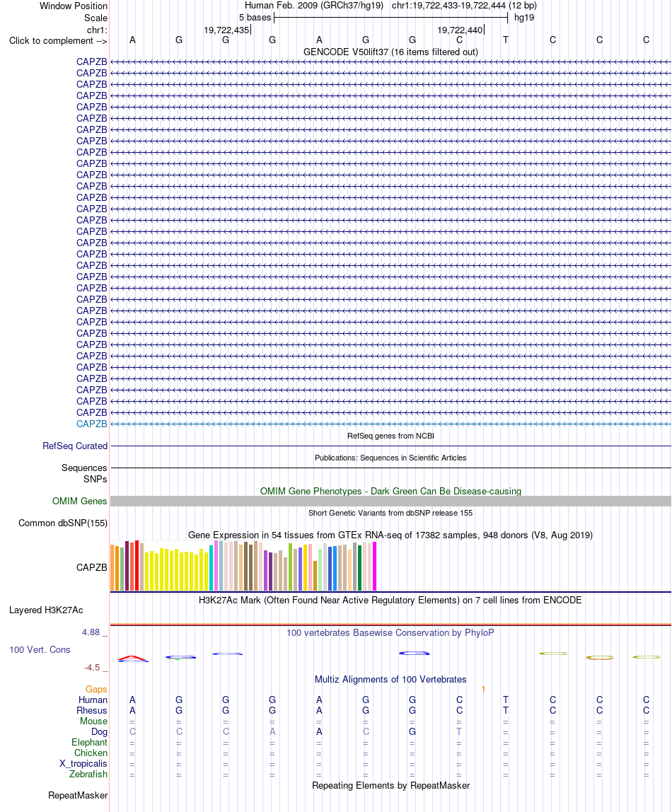The width and height of the screenshot is (672, 812).
Task: Click the '5 bases' scale bar label
Action: 255,17
